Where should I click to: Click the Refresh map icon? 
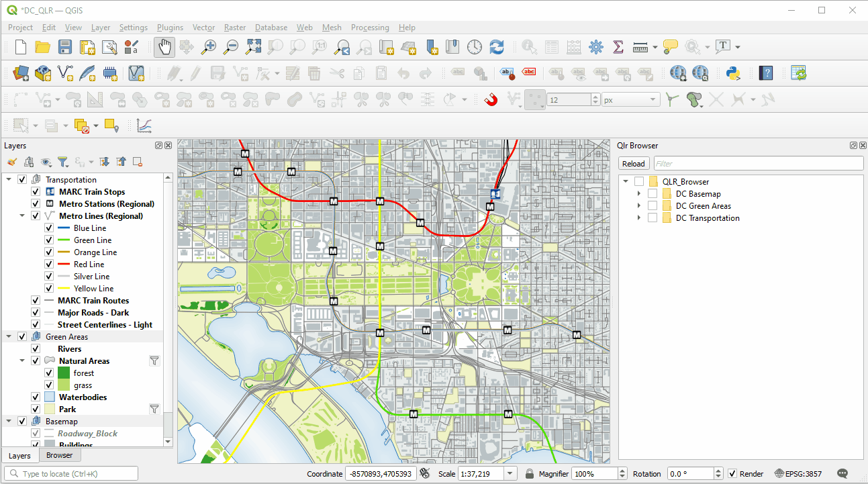(x=497, y=47)
